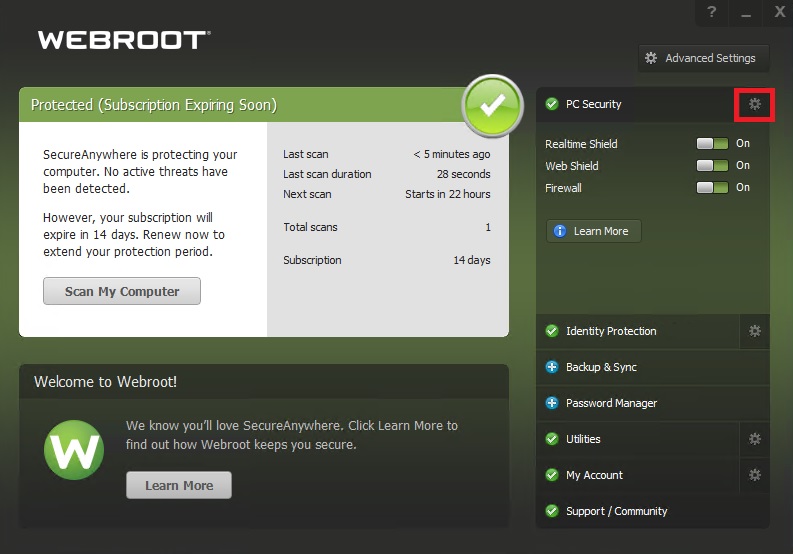793x554 pixels.
Task: Open Utilities settings gear
Action: click(x=755, y=439)
